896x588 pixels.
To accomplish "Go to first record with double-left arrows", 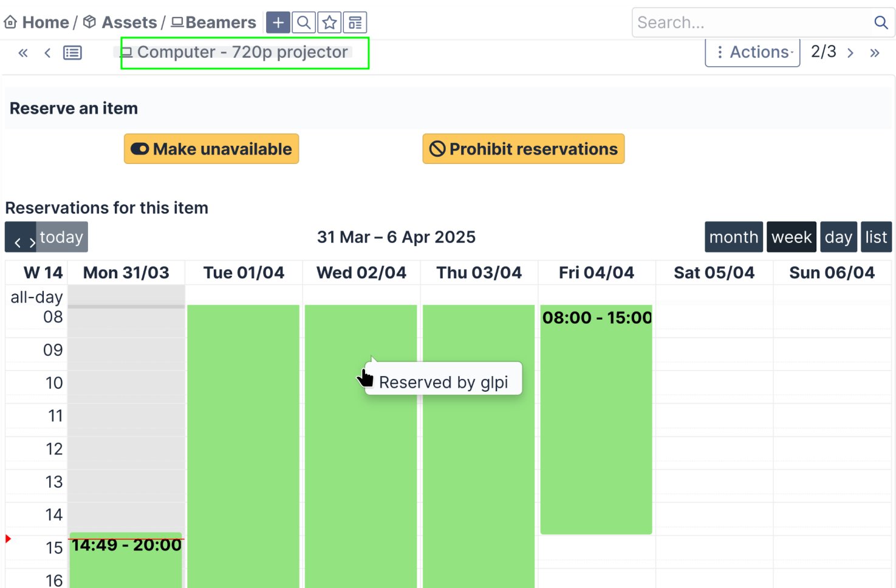I will 23,53.
